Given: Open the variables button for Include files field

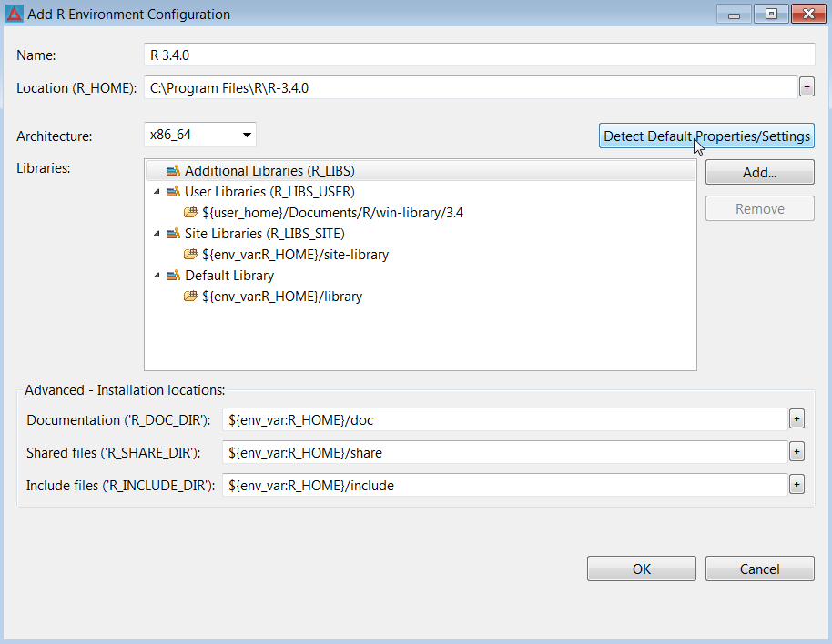Looking at the screenshot, I should (796, 485).
